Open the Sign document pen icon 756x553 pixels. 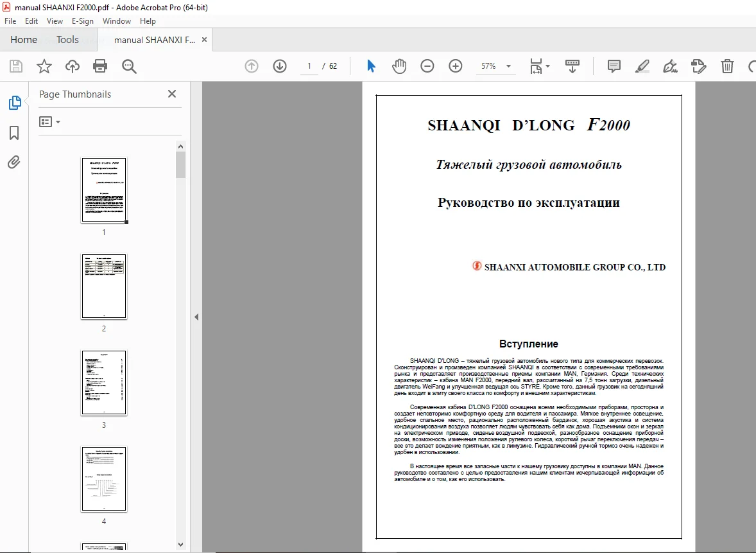(x=670, y=66)
